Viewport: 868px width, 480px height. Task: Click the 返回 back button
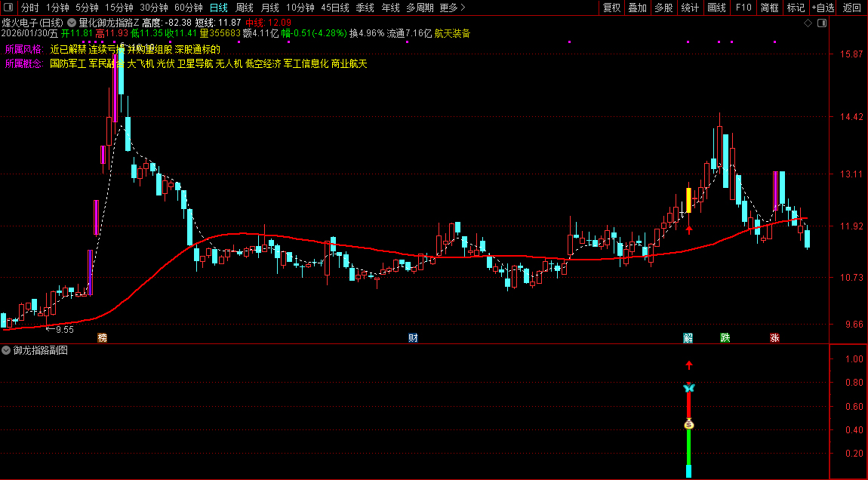click(852, 8)
